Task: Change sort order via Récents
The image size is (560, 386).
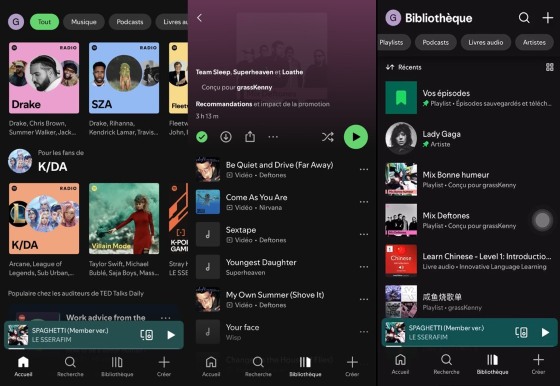Action: (x=404, y=67)
